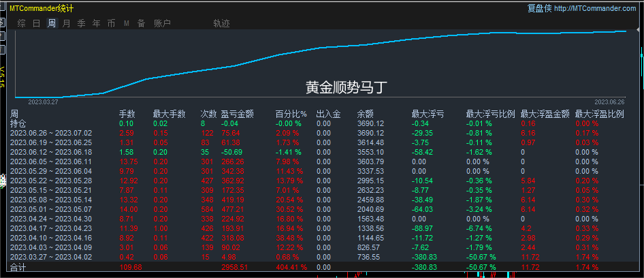Image resolution: width=644 pixels, height=278 pixels.
Task: Select the 2023.06.19 ~ 2023.06.25 week row
Action: (51, 142)
